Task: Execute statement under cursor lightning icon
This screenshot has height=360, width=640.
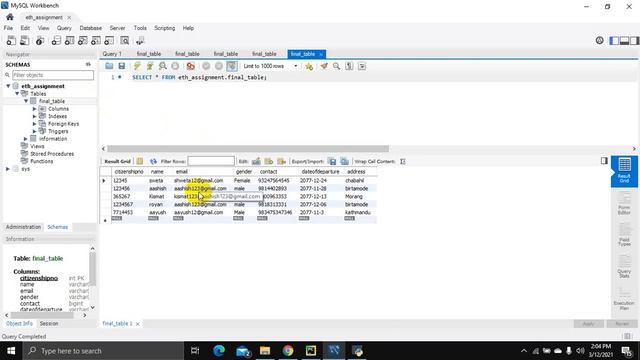Action: pyautogui.click(x=150, y=66)
